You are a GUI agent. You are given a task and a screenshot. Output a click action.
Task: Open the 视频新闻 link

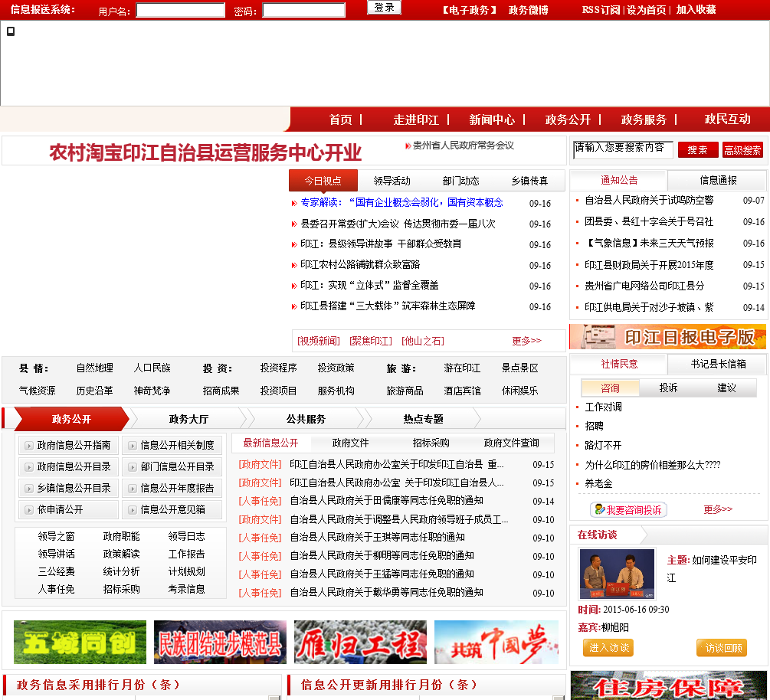click(318, 341)
